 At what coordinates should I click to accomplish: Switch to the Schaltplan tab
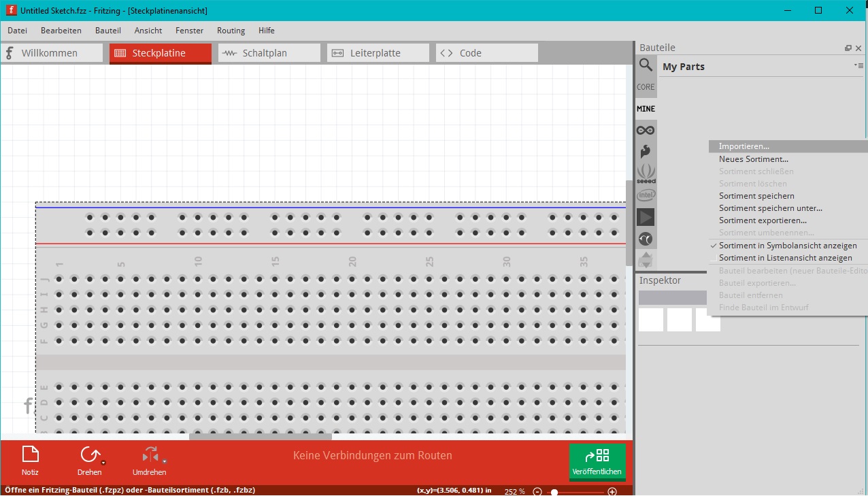click(x=269, y=53)
